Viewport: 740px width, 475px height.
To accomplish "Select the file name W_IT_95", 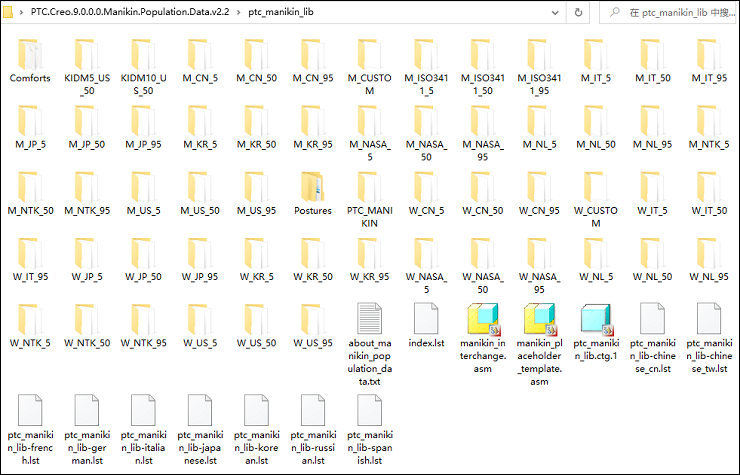I will pyautogui.click(x=30, y=277).
